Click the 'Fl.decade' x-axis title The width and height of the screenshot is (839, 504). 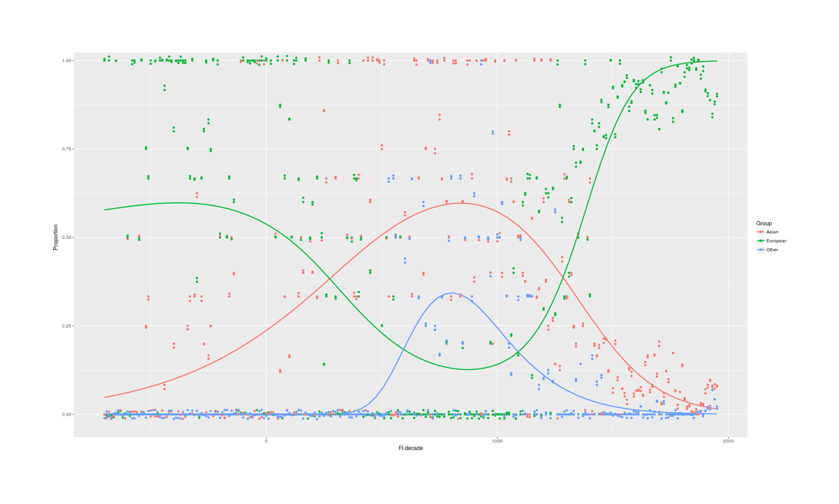click(x=411, y=448)
